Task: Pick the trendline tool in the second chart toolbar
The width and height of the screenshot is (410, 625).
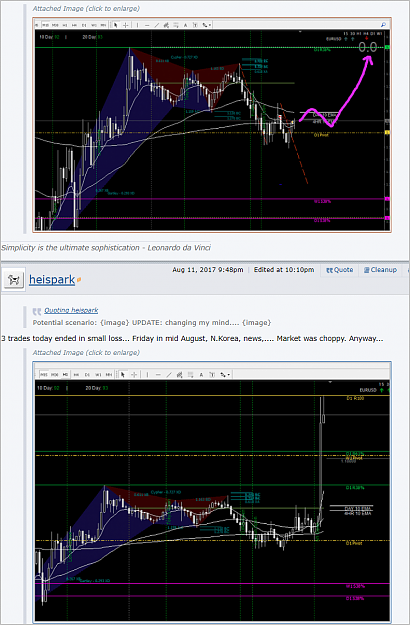Action: [169, 375]
